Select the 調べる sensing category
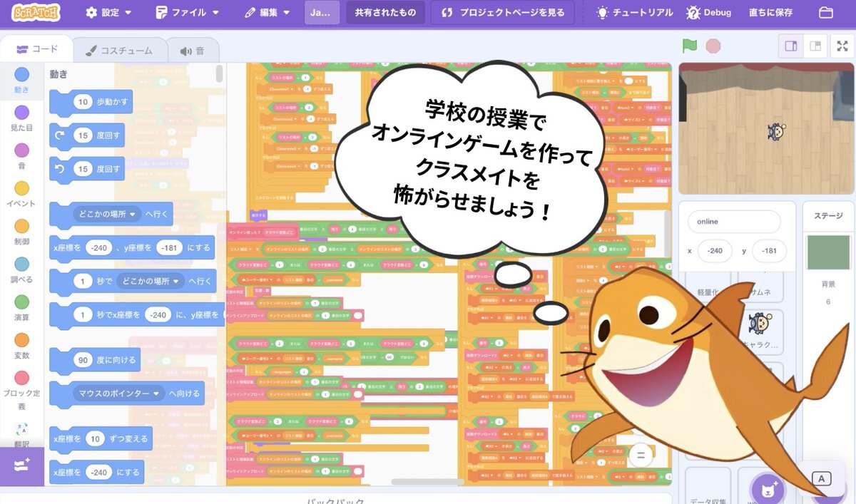The height and width of the screenshot is (504, 856). click(x=21, y=269)
